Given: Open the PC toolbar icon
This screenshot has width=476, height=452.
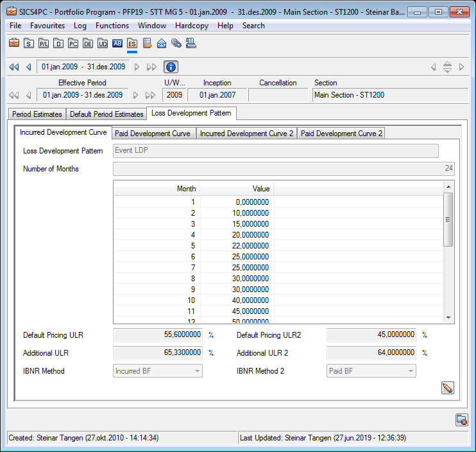Looking at the screenshot, I should [73, 44].
